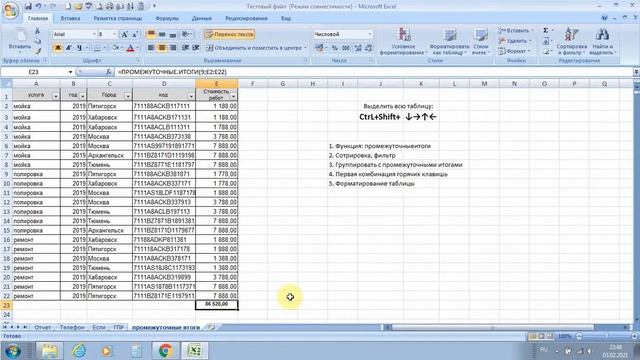Click Удалить cells button
Screen dimensions: 640x360
pyautogui.click(x=515, y=41)
